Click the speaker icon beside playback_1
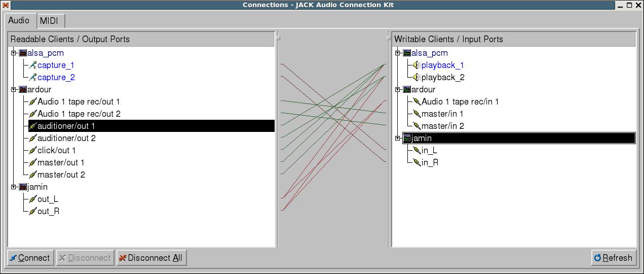Image resolution: width=644 pixels, height=274 pixels. [416, 65]
